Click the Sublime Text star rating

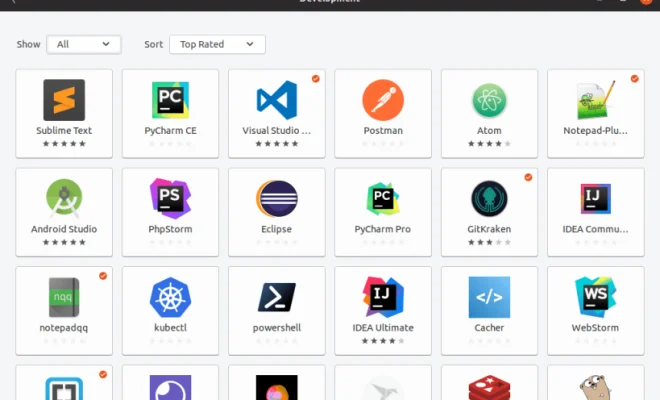(64, 144)
